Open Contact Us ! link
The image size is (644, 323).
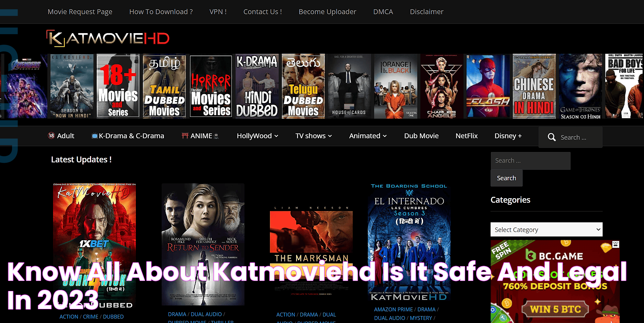click(x=263, y=12)
